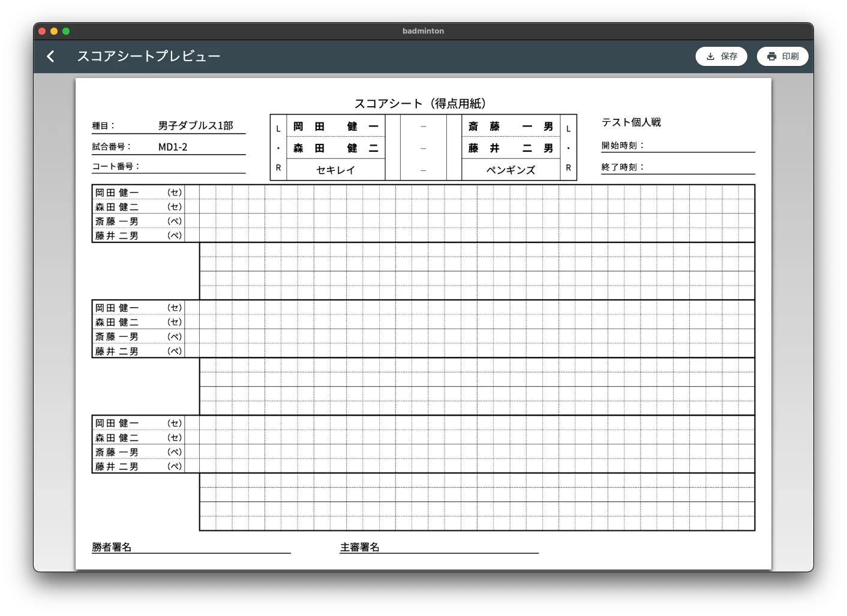The image size is (847, 616).
Task: Click the save download icon
Action: [710, 56]
